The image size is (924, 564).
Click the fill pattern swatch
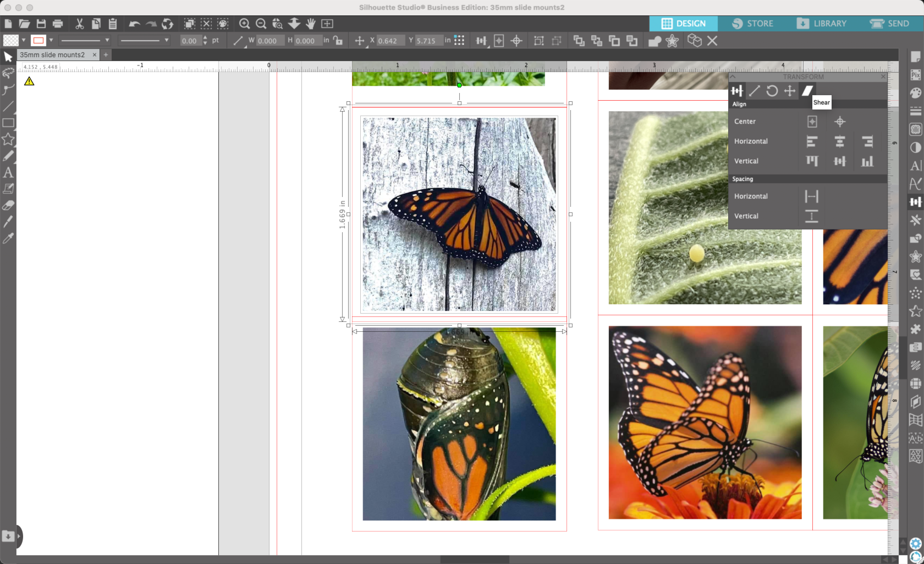(11, 40)
